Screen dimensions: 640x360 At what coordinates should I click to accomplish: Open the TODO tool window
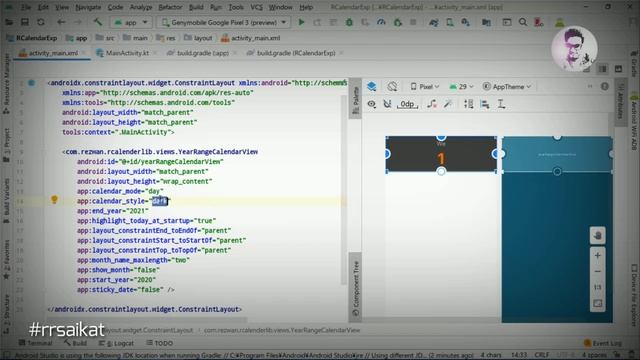tap(160, 343)
